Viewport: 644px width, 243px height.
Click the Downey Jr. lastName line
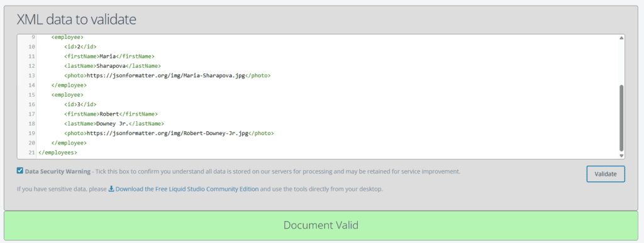click(x=114, y=124)
